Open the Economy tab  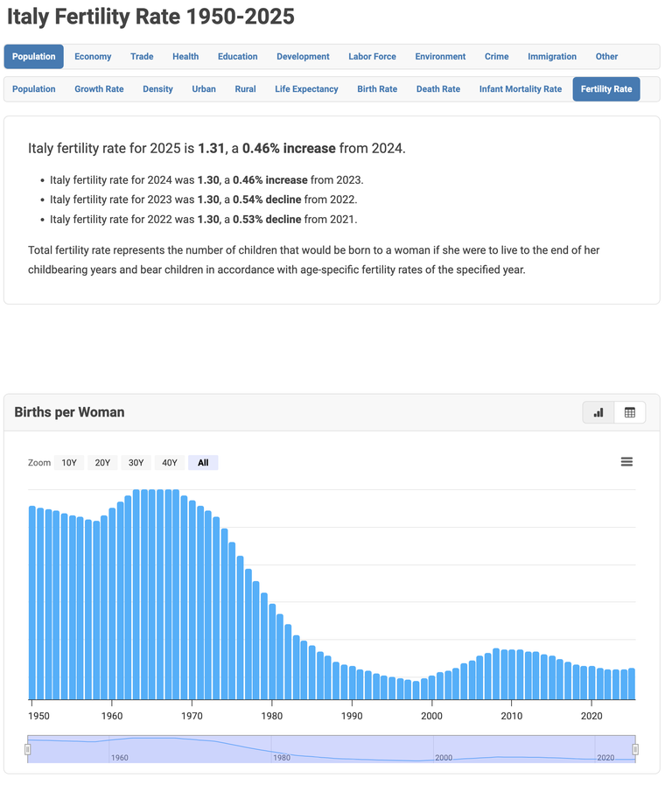pos(94,57)
